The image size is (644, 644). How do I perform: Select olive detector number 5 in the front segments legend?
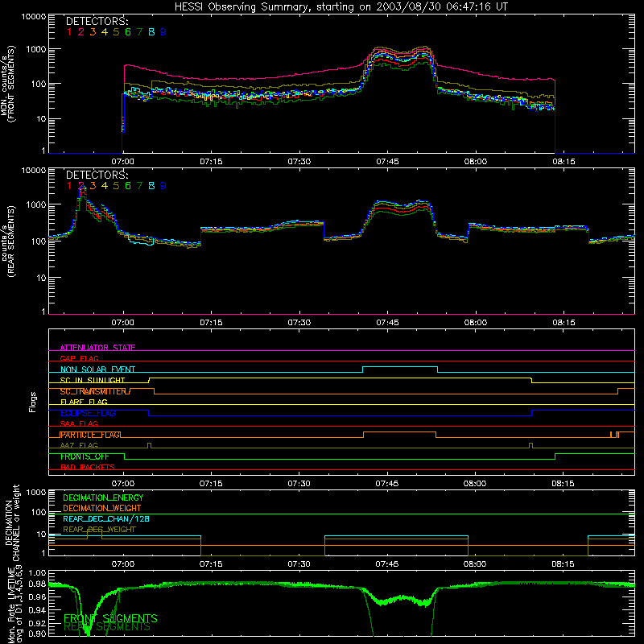116,32
